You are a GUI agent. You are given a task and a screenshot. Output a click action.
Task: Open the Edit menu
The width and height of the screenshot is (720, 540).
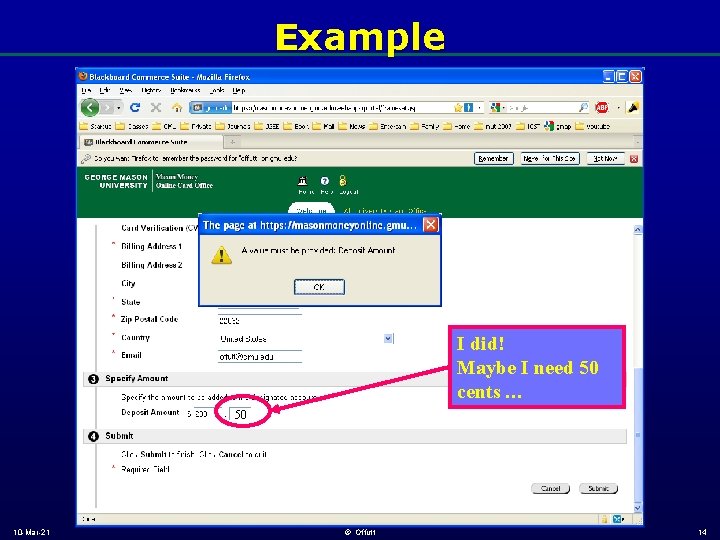click(x=105, y=90)
